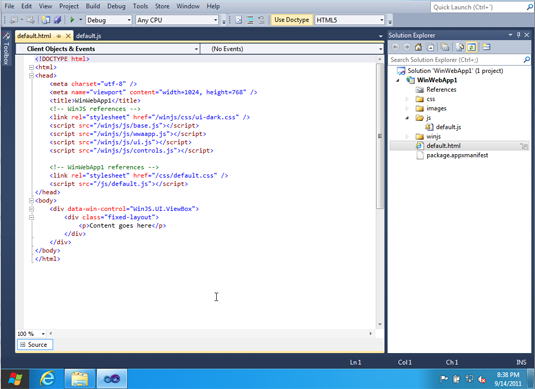
Task: Toggle the Use Doctype button
Action: coord(291,20)
